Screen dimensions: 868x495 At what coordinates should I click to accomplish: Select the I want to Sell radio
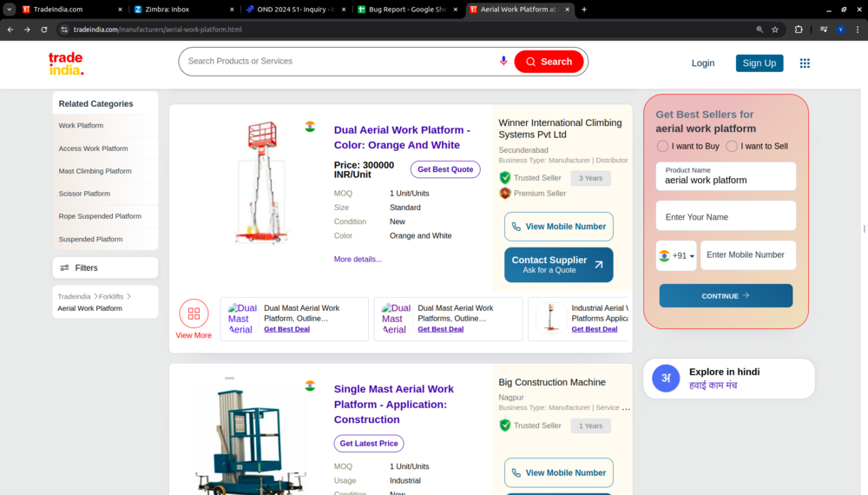[732, 146]
